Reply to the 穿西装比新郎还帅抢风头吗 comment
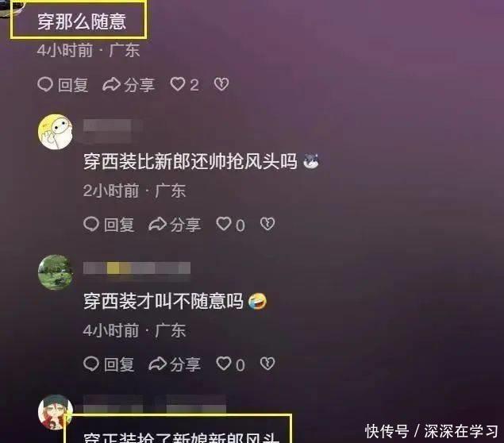Screen dimensions: 504x443 (109, 225)
